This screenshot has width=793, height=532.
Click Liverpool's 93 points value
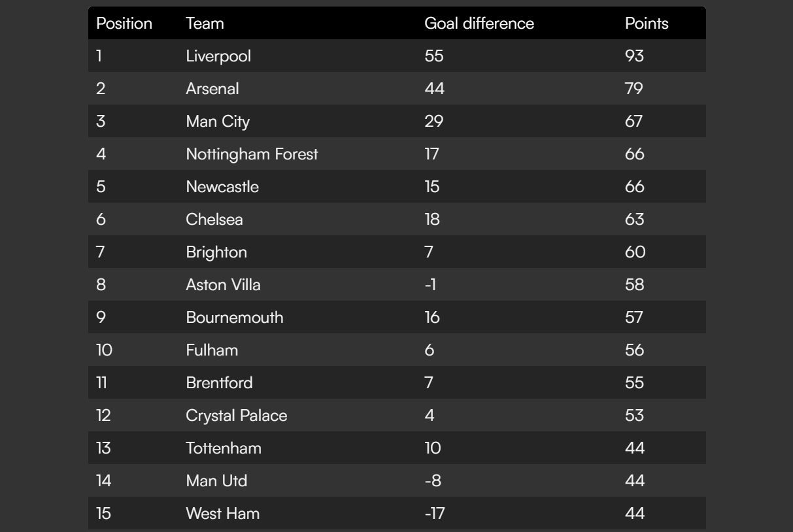click(634, 56)
